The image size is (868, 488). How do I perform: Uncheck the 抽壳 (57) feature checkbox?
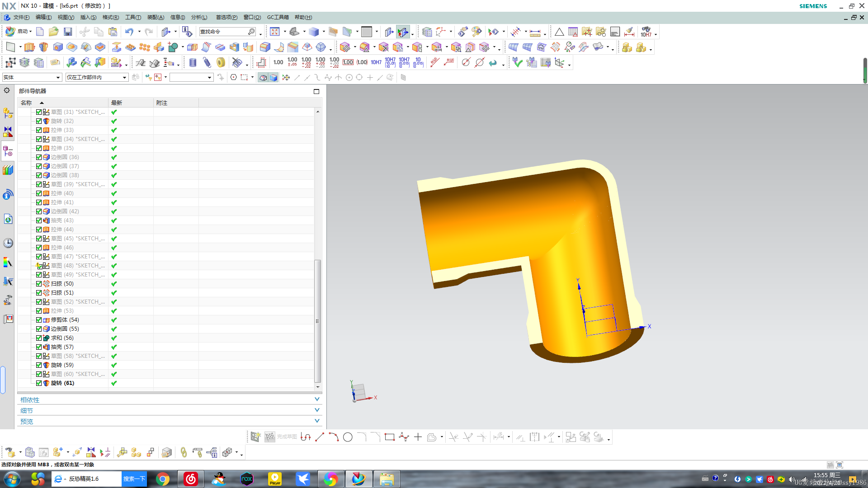click(x=39, y=347)
